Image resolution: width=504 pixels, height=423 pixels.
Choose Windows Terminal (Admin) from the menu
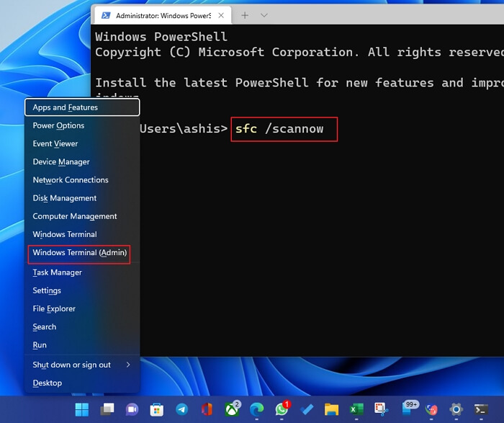pos(80,253)
